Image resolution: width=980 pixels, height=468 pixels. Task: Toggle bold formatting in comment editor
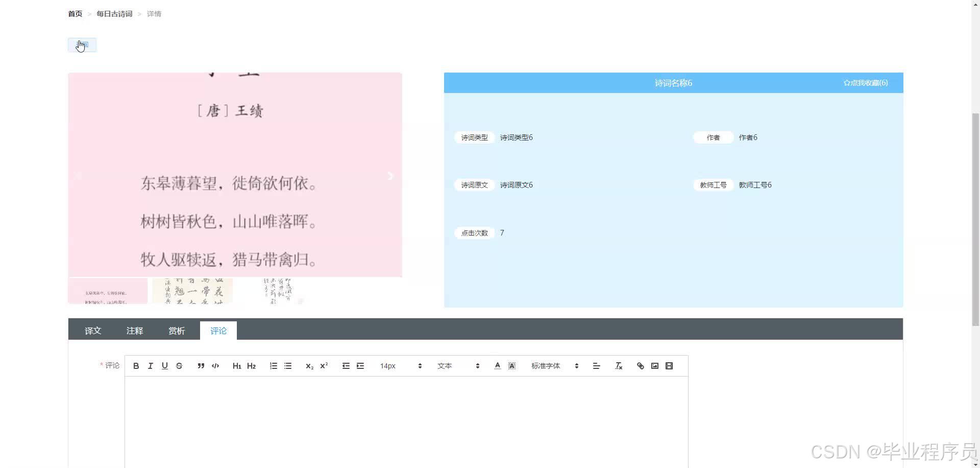point(136,366)
